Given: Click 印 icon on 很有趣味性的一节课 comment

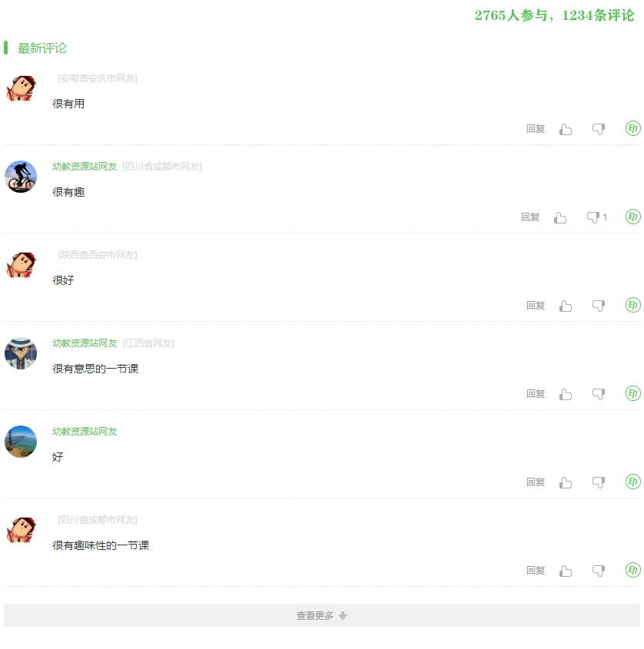Looking at the screenshot, I should pyautogui.click(x=632, y=570).
